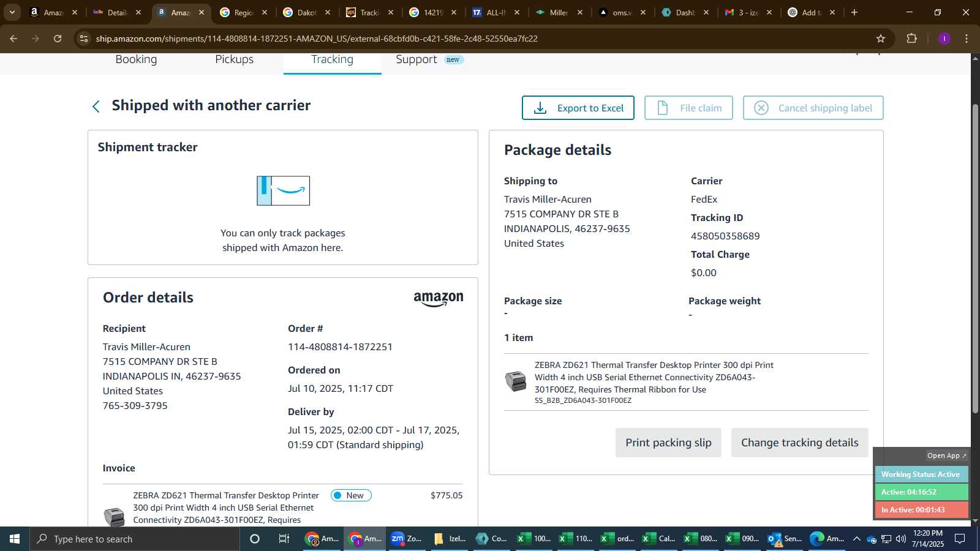980x551 pixels.
Task: Click the Cancel shipping label X icon
Action: 761,108
